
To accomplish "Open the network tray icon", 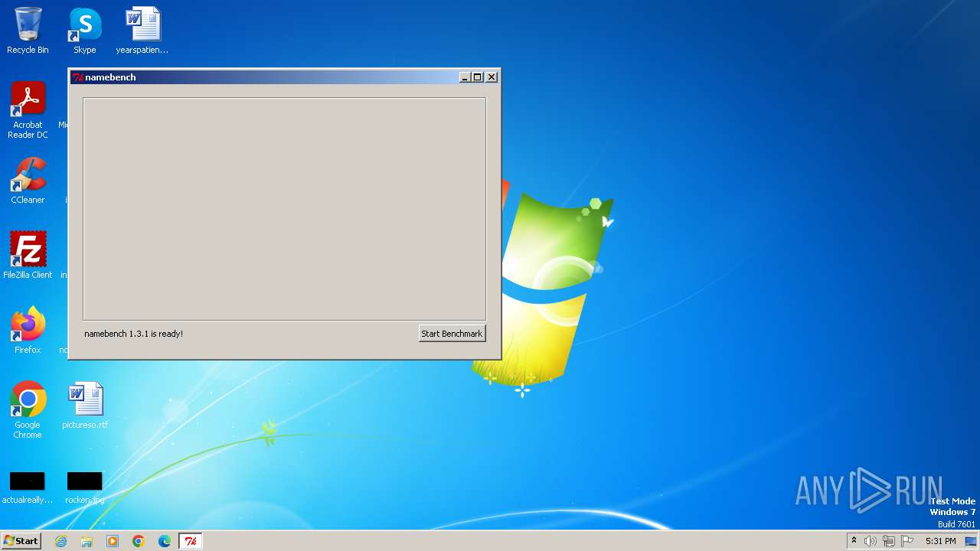I will click(x=889, y=541).
